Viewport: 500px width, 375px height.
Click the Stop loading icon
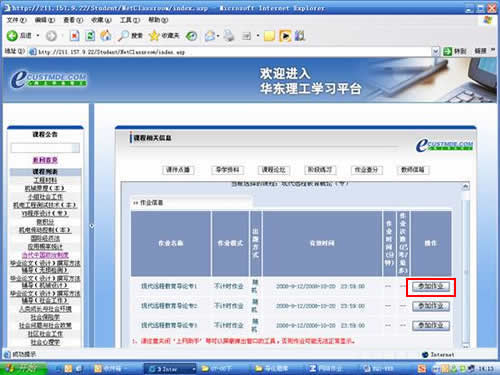74,35
